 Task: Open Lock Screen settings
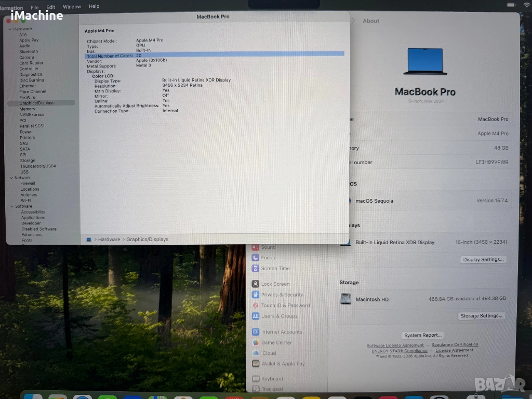pyautogui.click(x=275, y=284)
